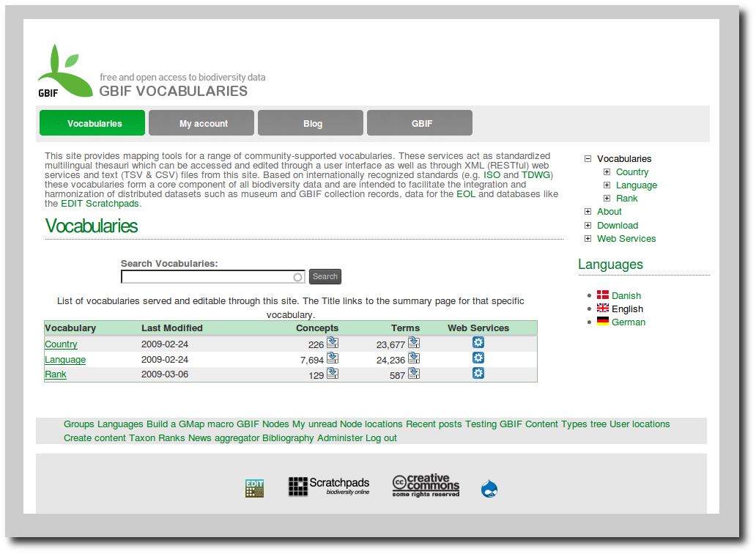The image size is (756, 554).
Task: Open Rank in sidebar tree
Action: (627, 199)
